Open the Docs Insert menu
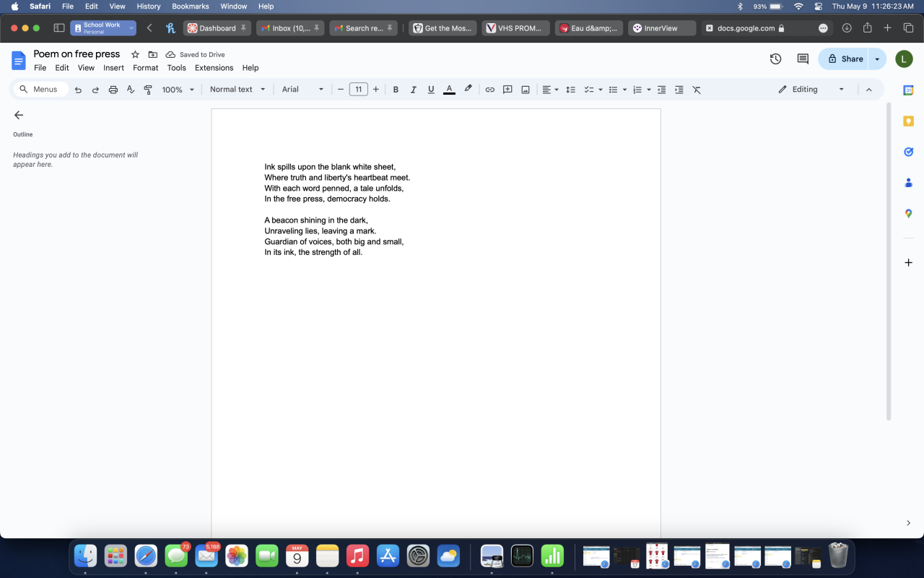Image resolution: width=924 pixels, height=578 pixels. tap(114, 68)
